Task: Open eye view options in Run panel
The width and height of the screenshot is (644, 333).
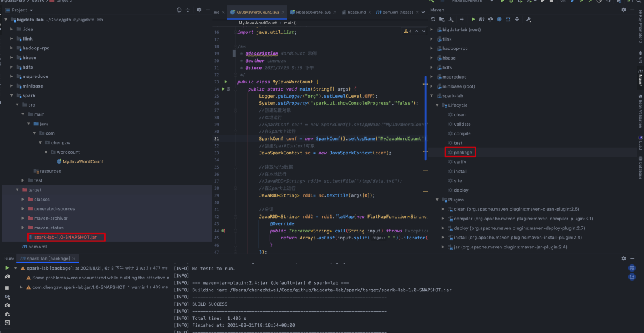Action: pos(7,297)
